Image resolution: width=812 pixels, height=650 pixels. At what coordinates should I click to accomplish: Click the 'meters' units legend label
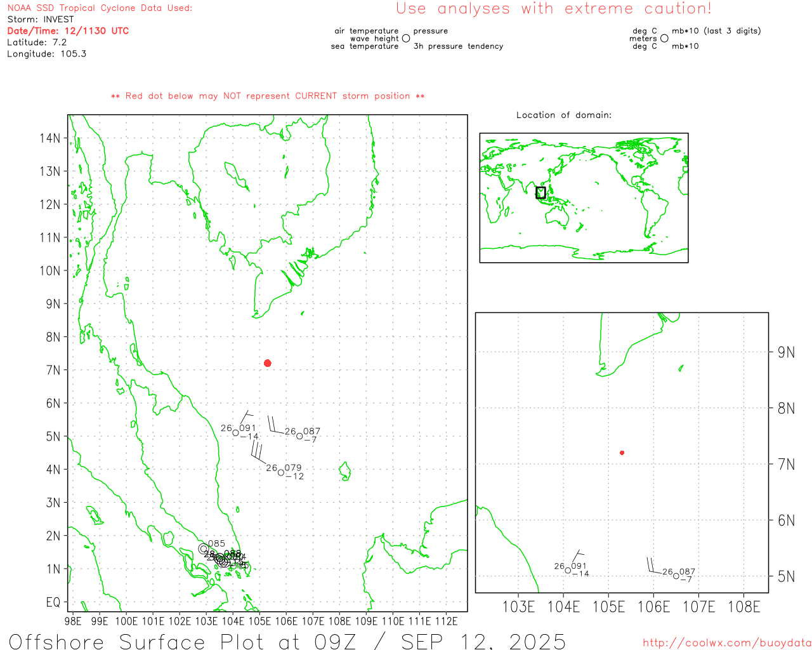643,39
